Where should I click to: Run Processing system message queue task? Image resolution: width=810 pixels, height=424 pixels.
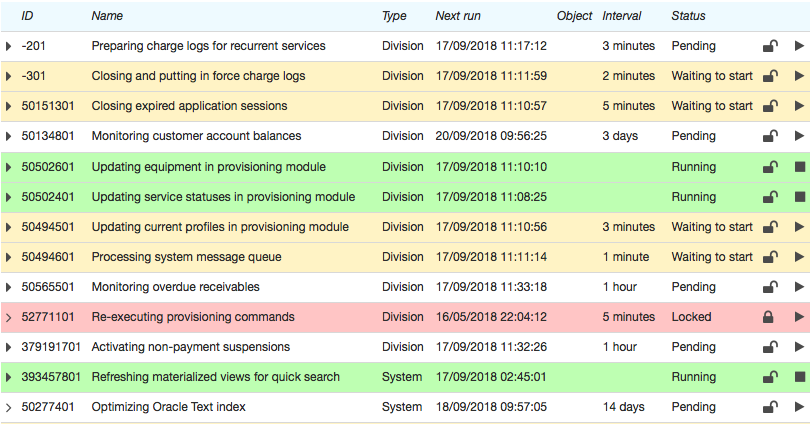(x=799, y=257)
